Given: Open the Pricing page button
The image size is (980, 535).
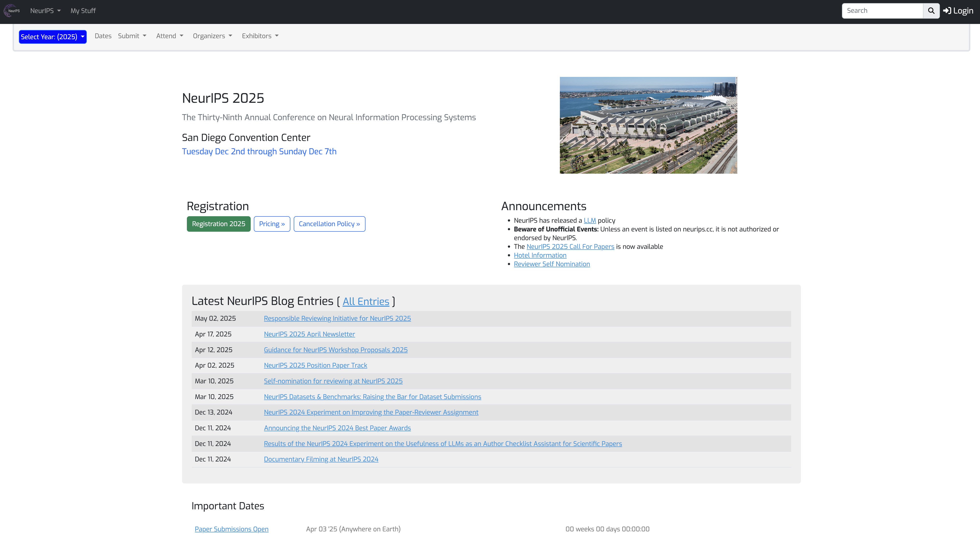Looking at the screenshot, I should pos(272,224).
